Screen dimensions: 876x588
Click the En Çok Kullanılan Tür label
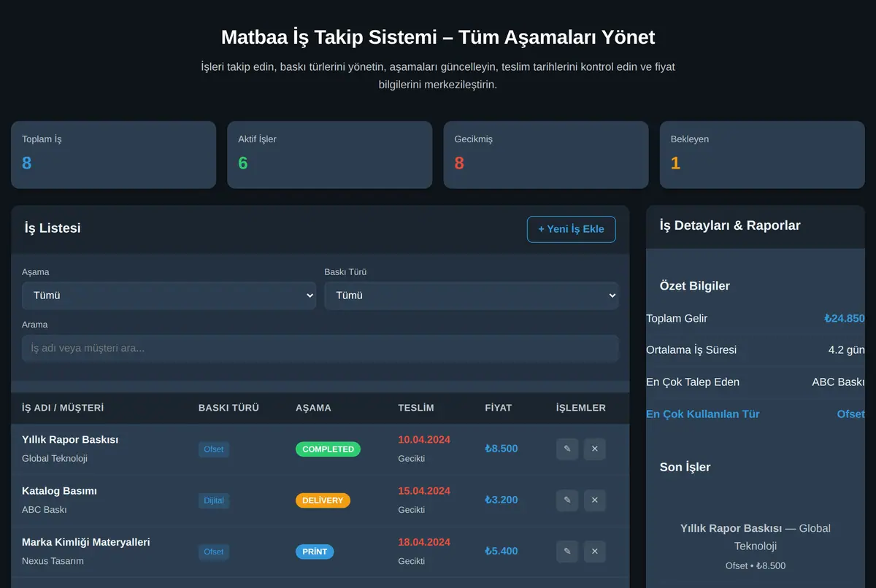(x=703, y=414)
